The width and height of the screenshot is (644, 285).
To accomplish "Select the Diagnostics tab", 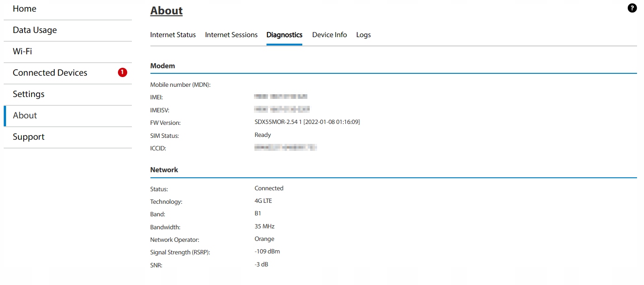I will 284,35.
